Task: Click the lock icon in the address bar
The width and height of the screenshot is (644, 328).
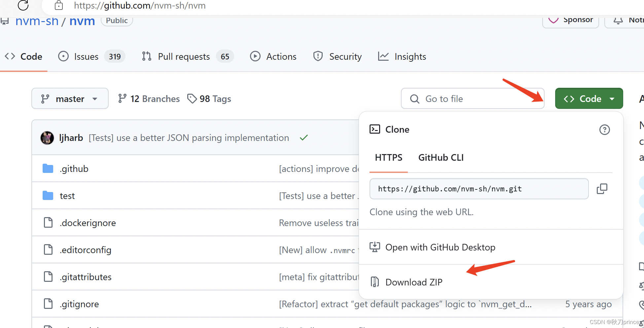Action: pos(59,5)
